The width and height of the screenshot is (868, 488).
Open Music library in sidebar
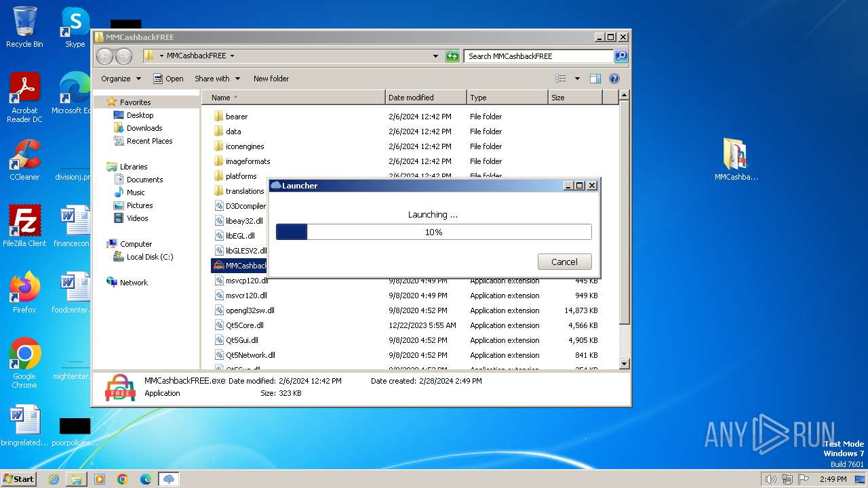coord(136,192)
